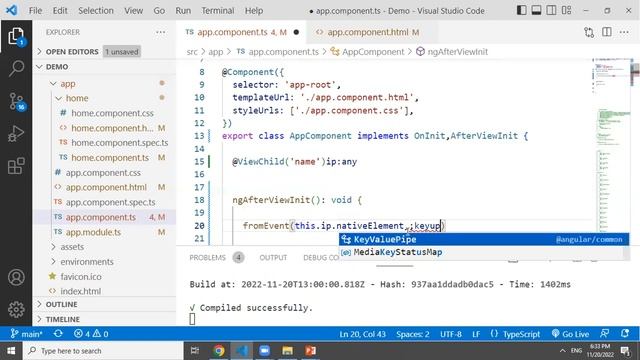The height and width of the screenshot is (360, 640).
Task: Toggle the bottom panel layout icon
Action: click(536, 10)
